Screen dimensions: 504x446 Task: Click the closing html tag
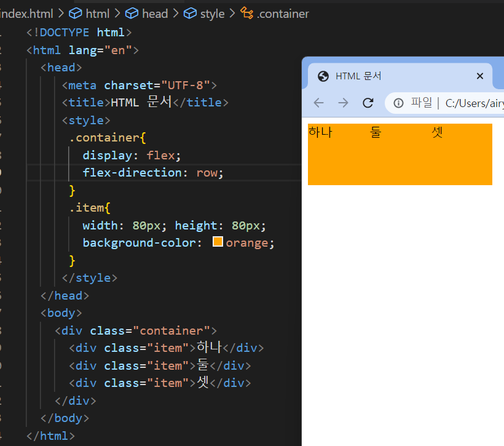point(51,436)
